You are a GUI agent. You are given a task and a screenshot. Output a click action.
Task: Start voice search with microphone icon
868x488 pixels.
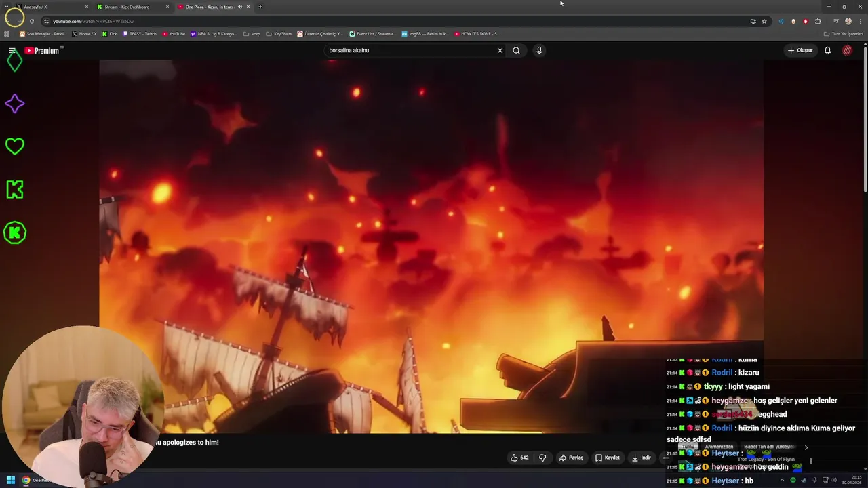(539, 50)
